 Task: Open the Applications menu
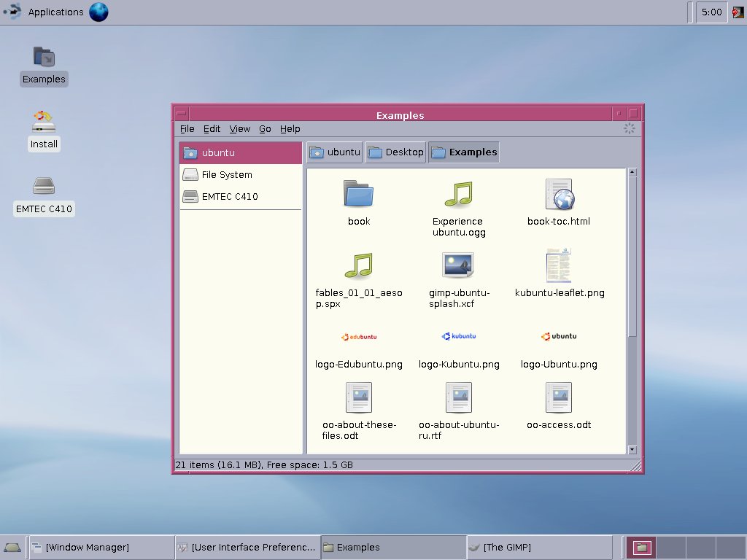pos(55,12)
